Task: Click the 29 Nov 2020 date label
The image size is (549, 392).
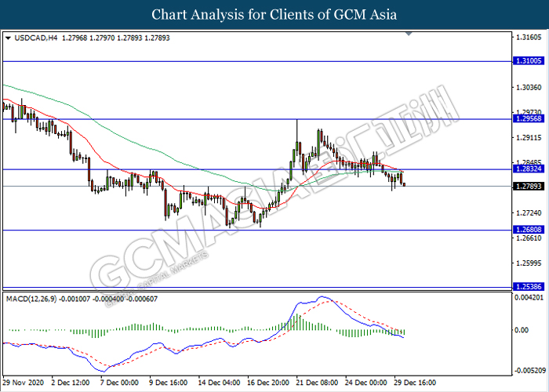Action: [24, 383]
